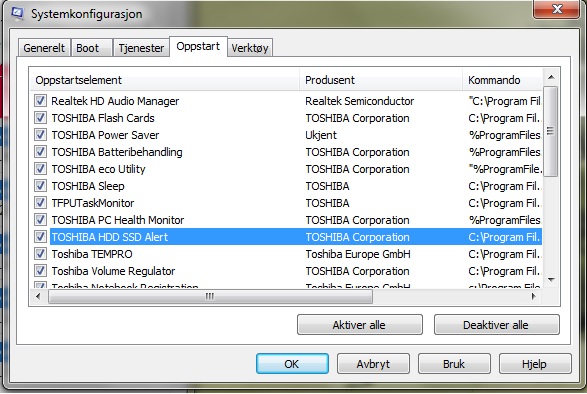
Task: Confirm with the OK button
Action: point(292,364)
